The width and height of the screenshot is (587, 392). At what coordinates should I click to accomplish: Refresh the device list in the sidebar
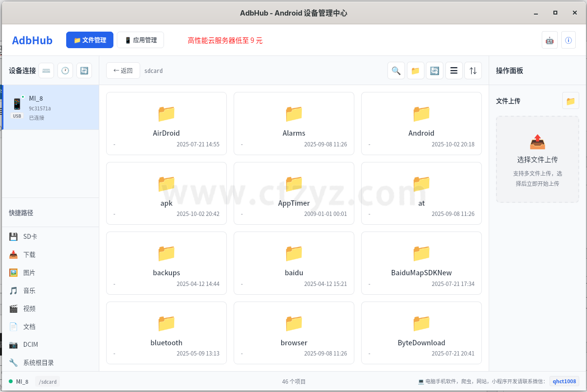(84, 71)
